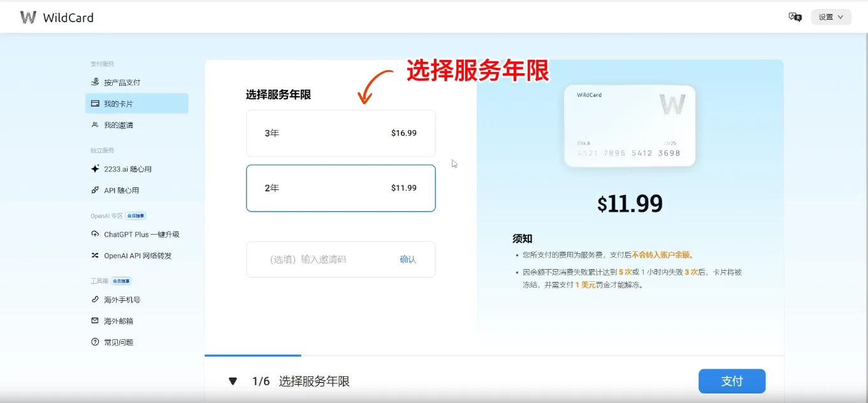This screenshot has width=868, height=403.
Task: Expand the 1/6 step triangle
Action: pyautogui.click(x=233, y=381)
